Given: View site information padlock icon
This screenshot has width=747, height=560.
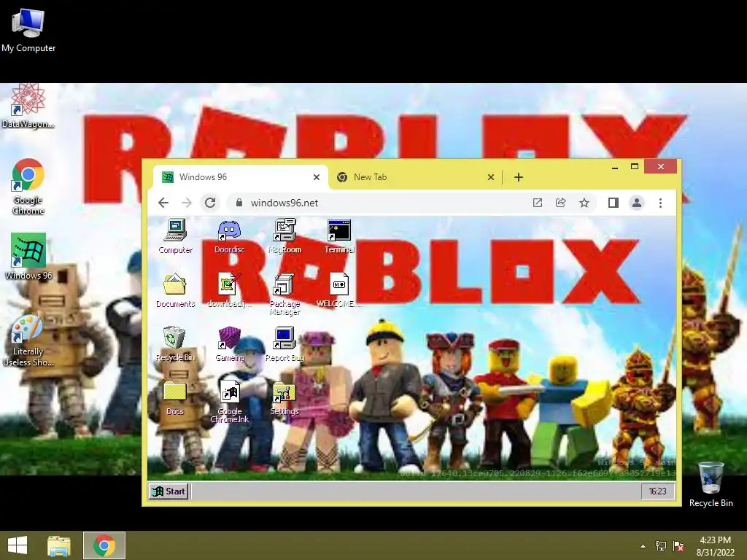Looking at the screenshot, I should (x=239, y=203).
